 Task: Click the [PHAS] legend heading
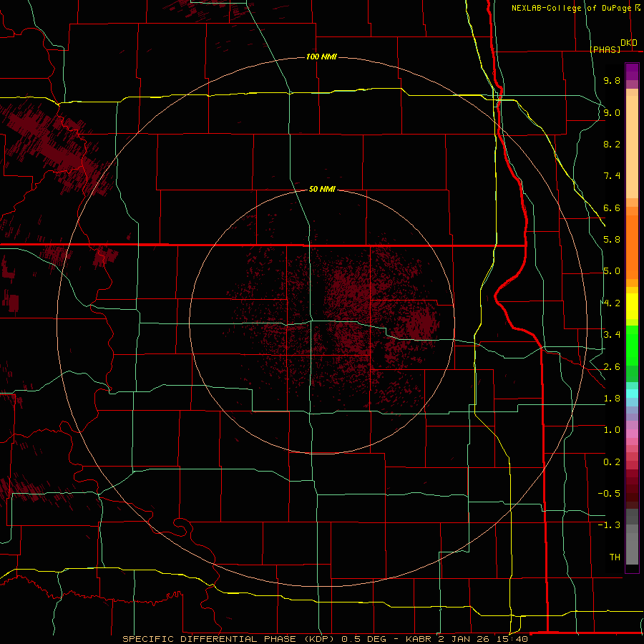(x=605, y=49)
